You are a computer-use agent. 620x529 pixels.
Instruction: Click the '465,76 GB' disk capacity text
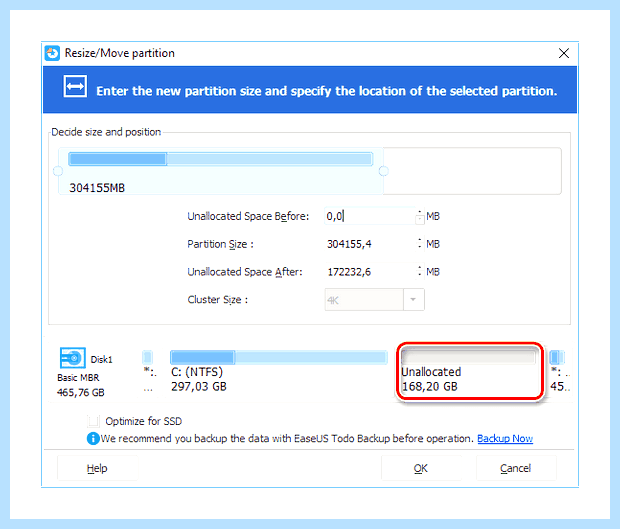(81, 393)
